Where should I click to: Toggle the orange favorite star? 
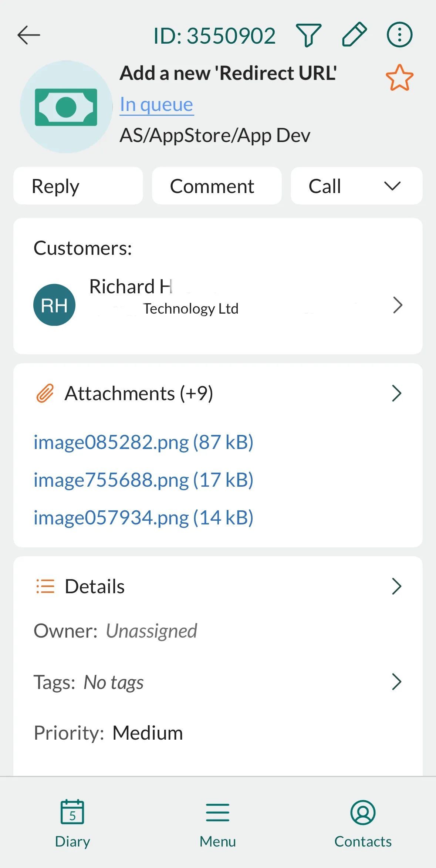[399, 78]
